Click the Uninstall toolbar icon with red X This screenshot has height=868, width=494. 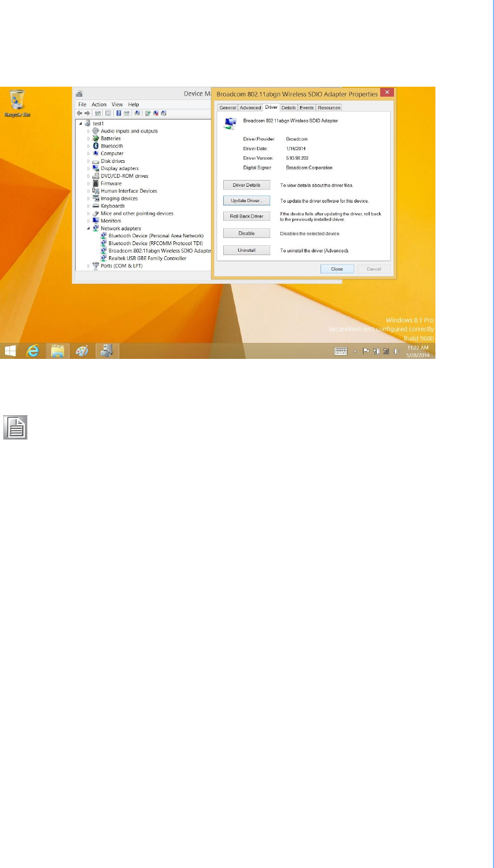click(156, 113)
